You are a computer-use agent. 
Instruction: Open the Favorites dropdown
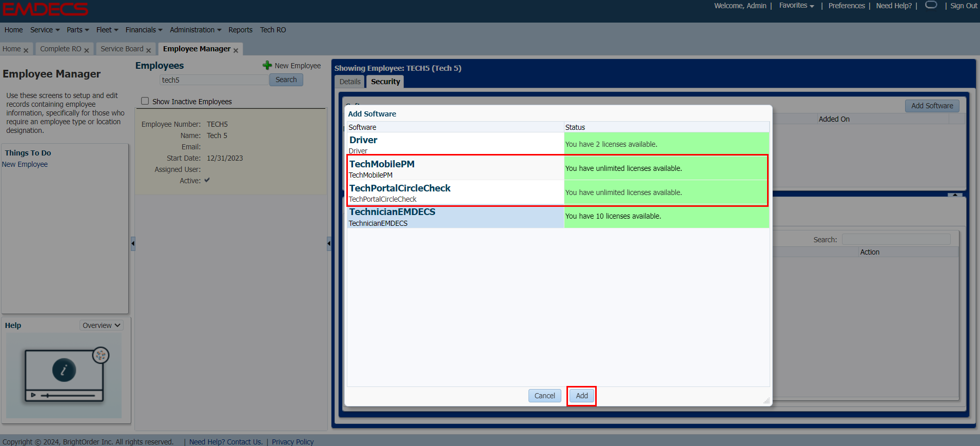[x=796, y=6]
